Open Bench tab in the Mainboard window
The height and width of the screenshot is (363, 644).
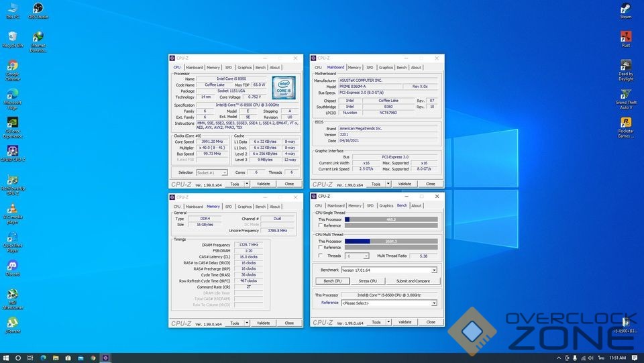tap(402, 67)
